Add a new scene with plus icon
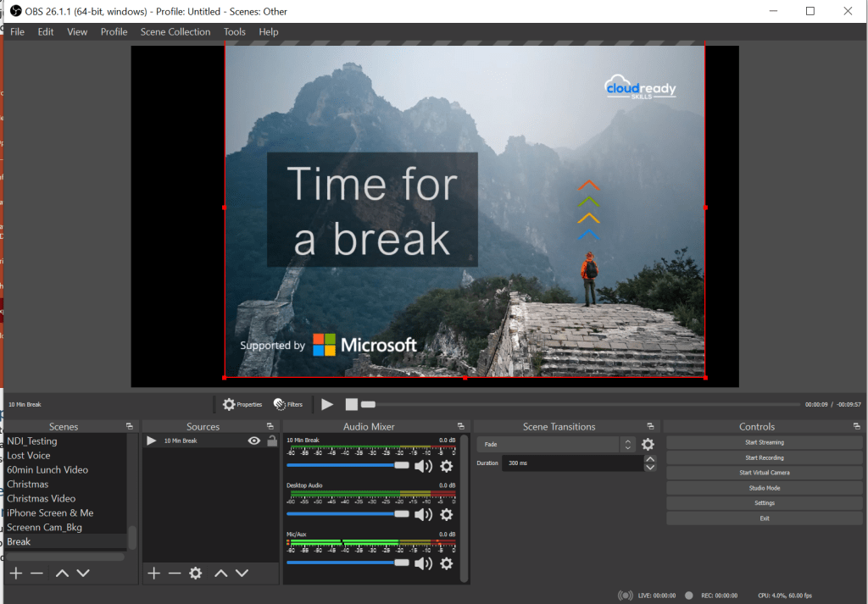Image resolution: width=868 pixels, height=604 pixels. [x=15, y=574]
